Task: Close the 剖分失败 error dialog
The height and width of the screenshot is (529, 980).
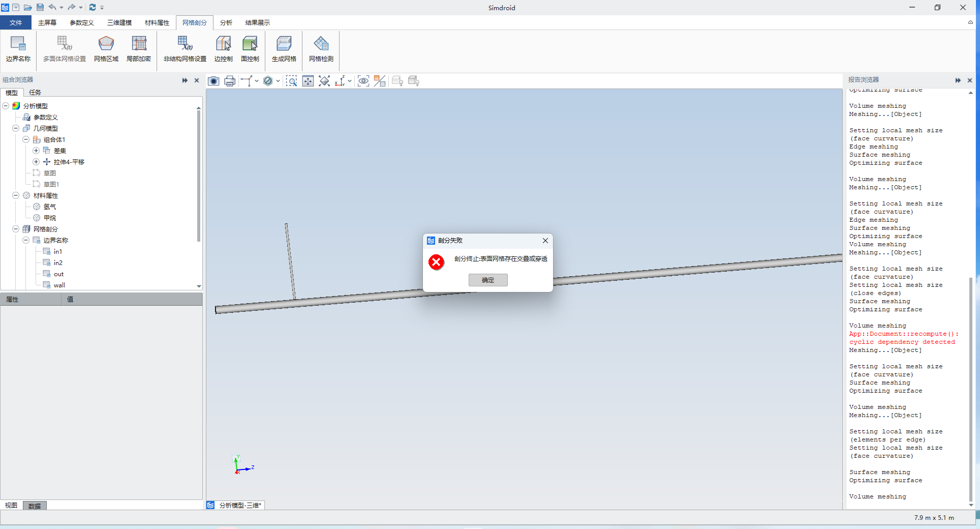Action: click(x=545, y=241)
